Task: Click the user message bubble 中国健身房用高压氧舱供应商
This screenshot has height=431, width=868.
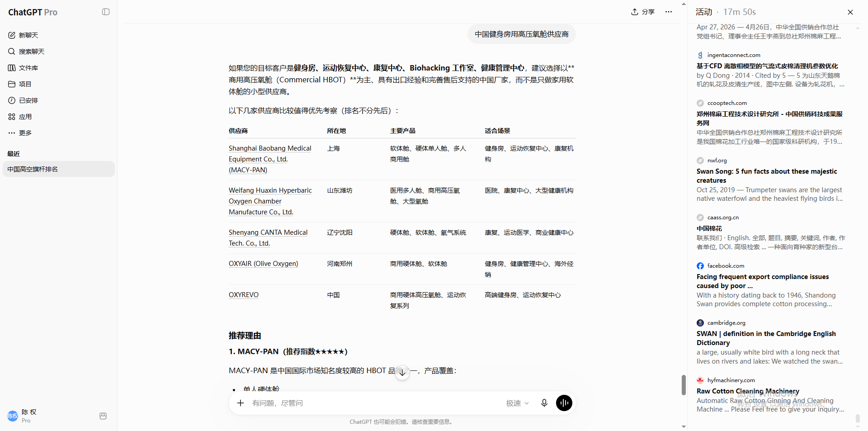Action: point(522,34)
